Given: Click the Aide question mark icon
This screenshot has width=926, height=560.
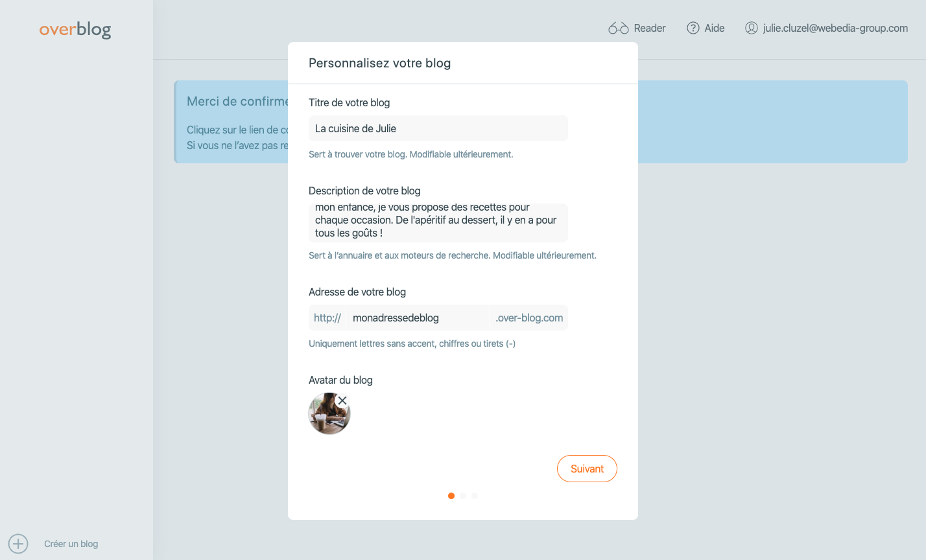Looking at the screenshot, I should (693, 28).
